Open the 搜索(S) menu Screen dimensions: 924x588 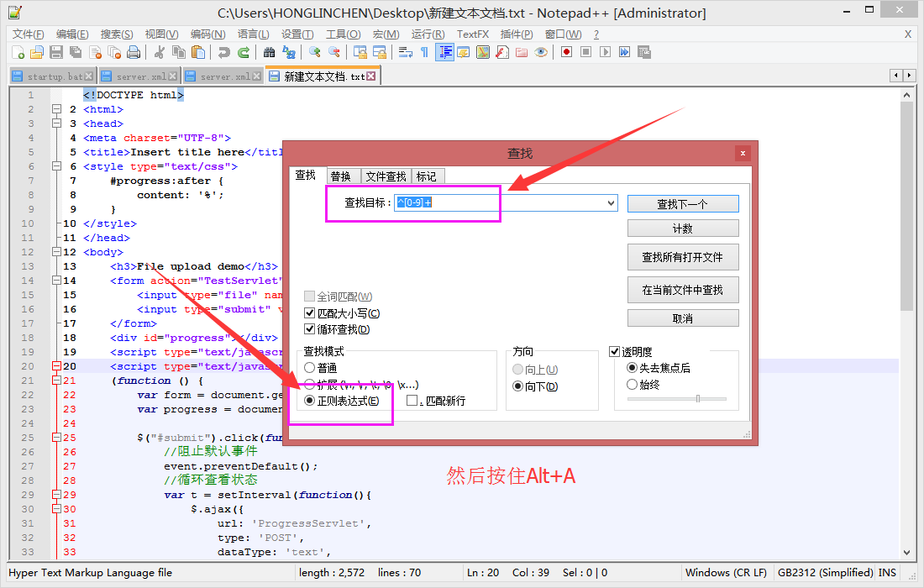[116, 34]
